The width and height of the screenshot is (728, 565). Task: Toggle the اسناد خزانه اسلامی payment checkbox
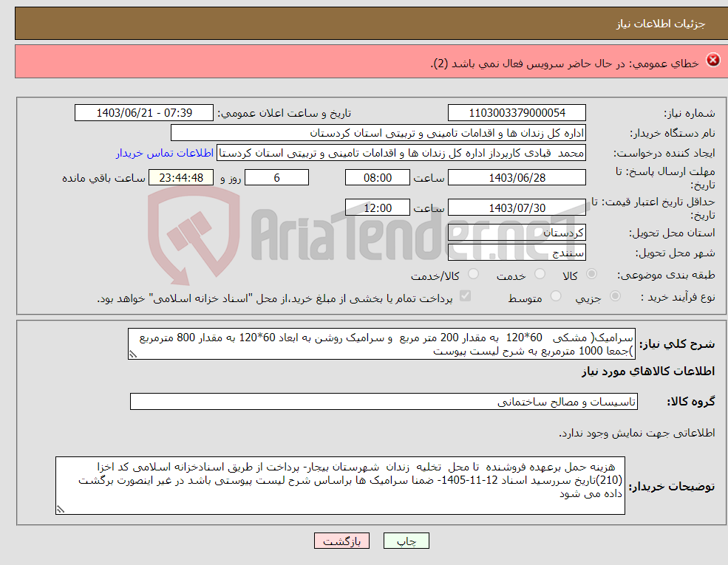point(465,296)
